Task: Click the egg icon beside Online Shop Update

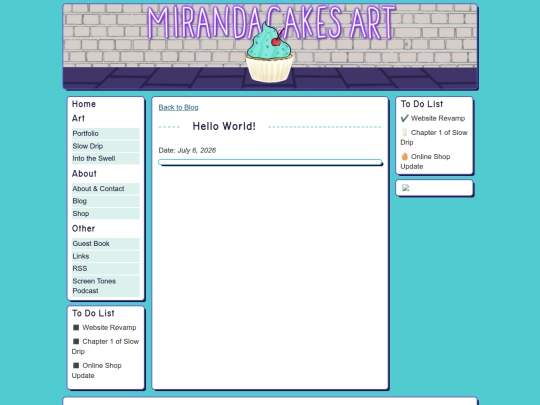Action: pyautogui.click(x=405, y=156)
